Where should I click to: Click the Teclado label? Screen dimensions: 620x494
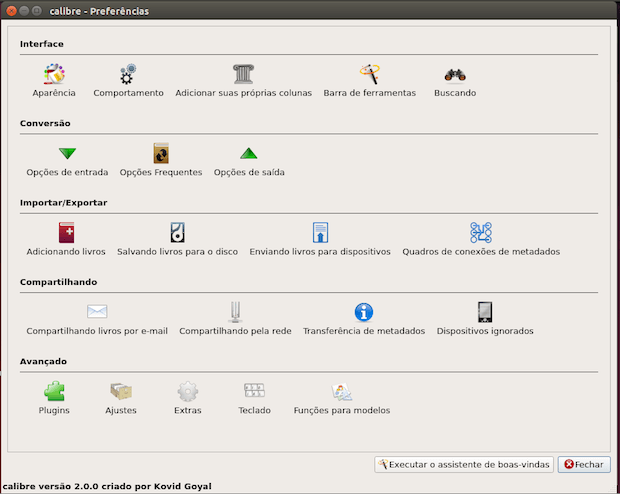point(255,411)
